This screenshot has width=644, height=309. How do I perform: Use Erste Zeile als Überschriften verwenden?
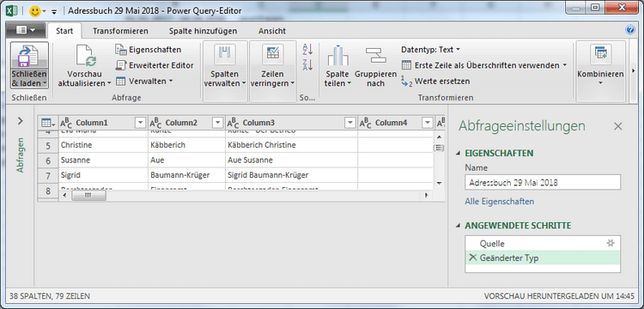coord(483,65)
